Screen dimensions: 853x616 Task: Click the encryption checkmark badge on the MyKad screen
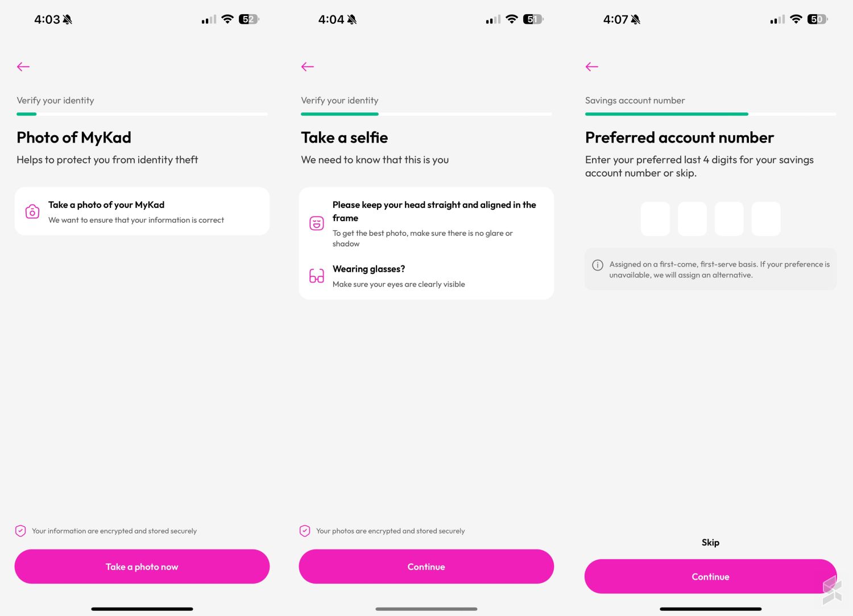coord(20,531)
